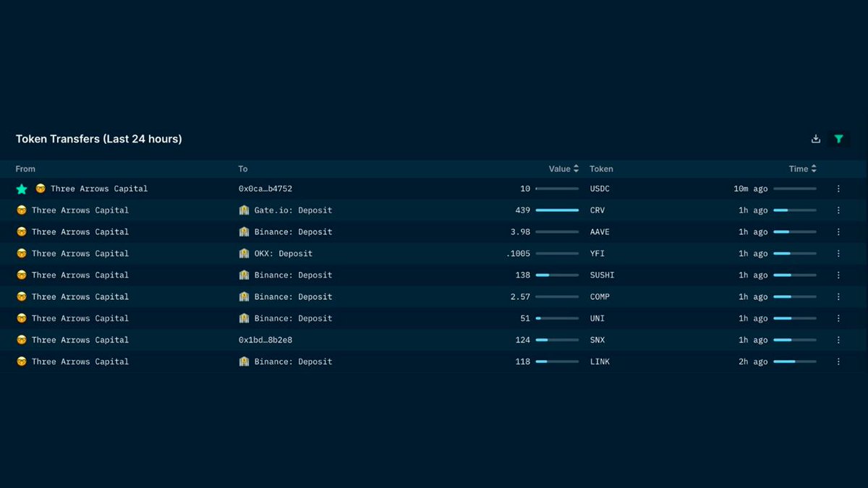The width and height of the screenshot is (868, 488).
Task: Sort the table by Value column
Action: [x=563, y=168]
